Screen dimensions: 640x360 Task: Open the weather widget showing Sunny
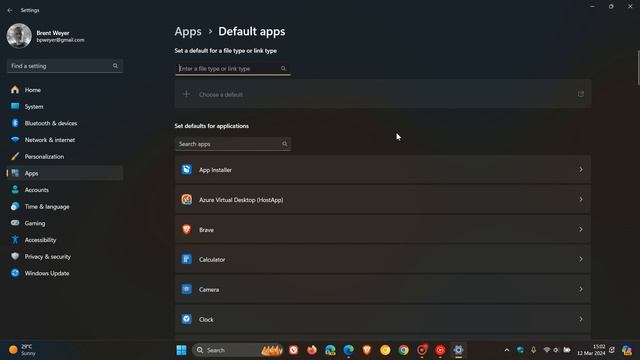[22, 350]
